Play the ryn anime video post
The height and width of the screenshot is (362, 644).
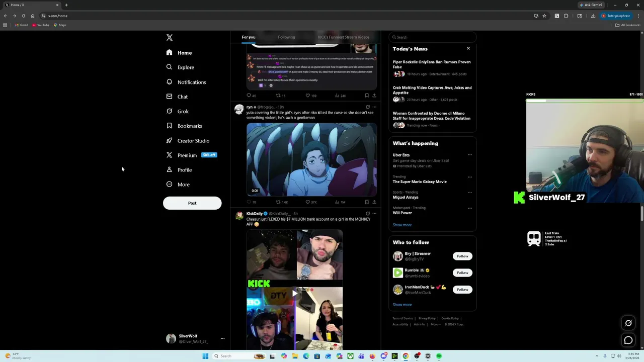(311, 159)
